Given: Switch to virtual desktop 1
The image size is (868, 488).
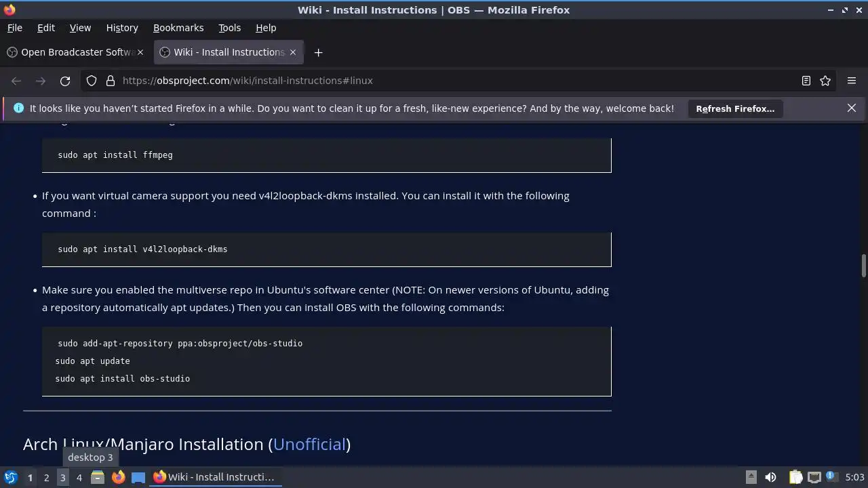Looking at the screenshot, I should pos(30,478).
